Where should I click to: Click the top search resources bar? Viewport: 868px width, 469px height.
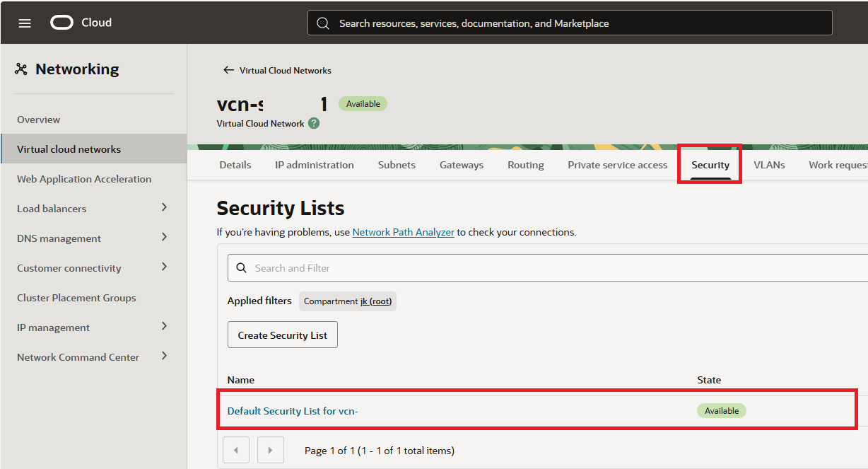coord(570,23)
